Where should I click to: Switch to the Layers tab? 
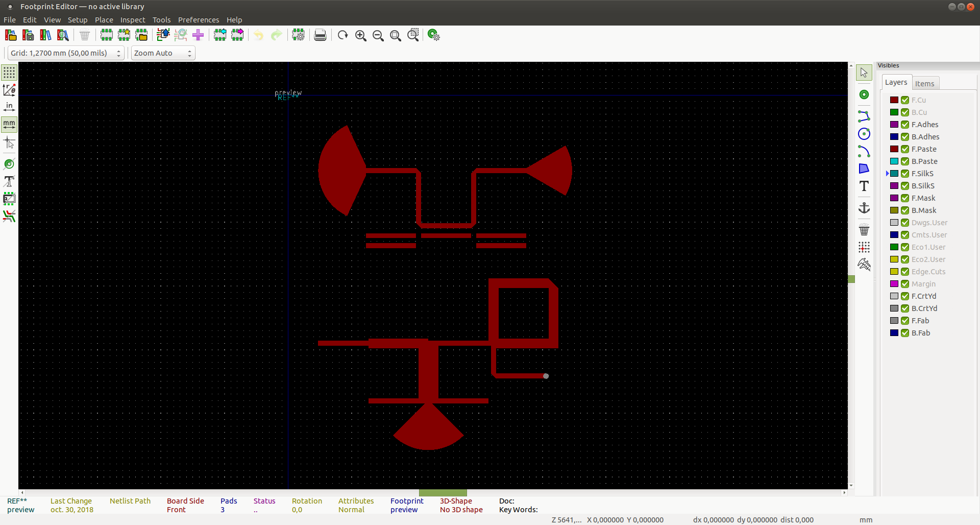[896, 82]
